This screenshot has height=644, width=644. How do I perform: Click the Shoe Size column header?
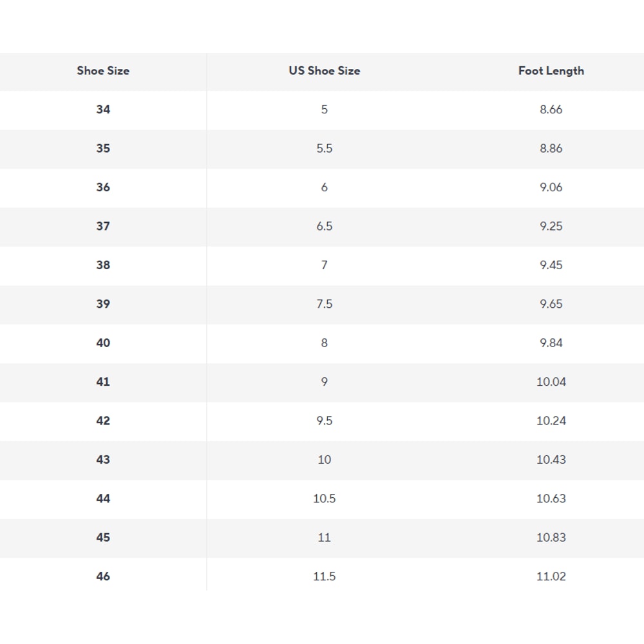[103, 71]
